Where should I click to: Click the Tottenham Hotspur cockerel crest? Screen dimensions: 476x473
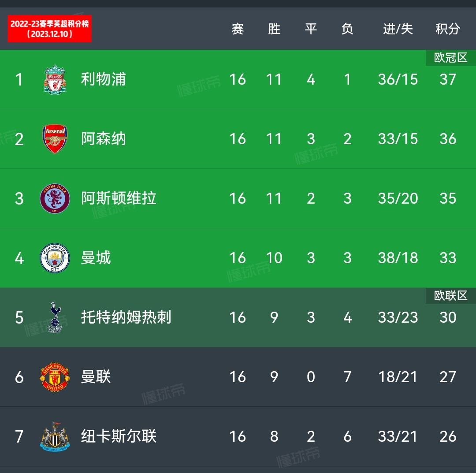pos(55,317)
